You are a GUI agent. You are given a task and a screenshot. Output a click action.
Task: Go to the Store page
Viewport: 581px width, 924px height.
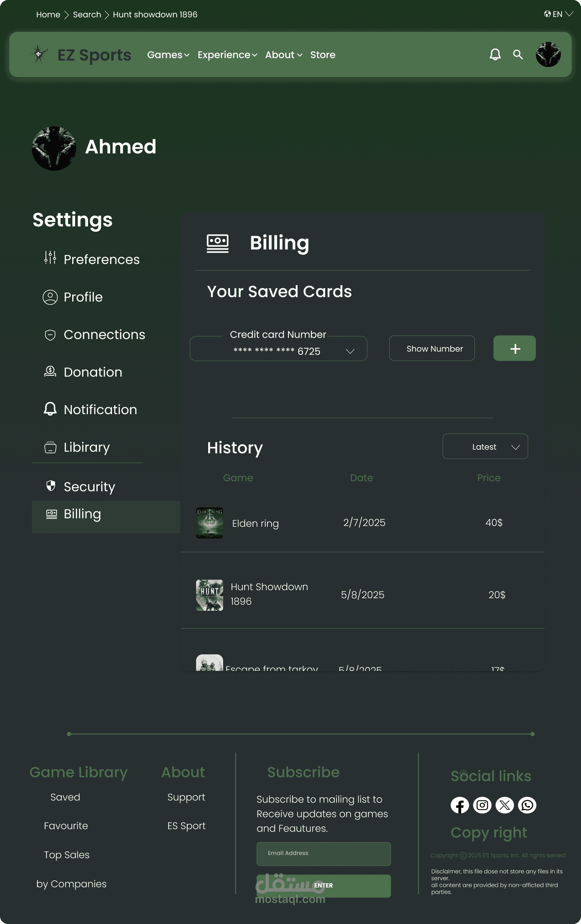tap(323, 55)
